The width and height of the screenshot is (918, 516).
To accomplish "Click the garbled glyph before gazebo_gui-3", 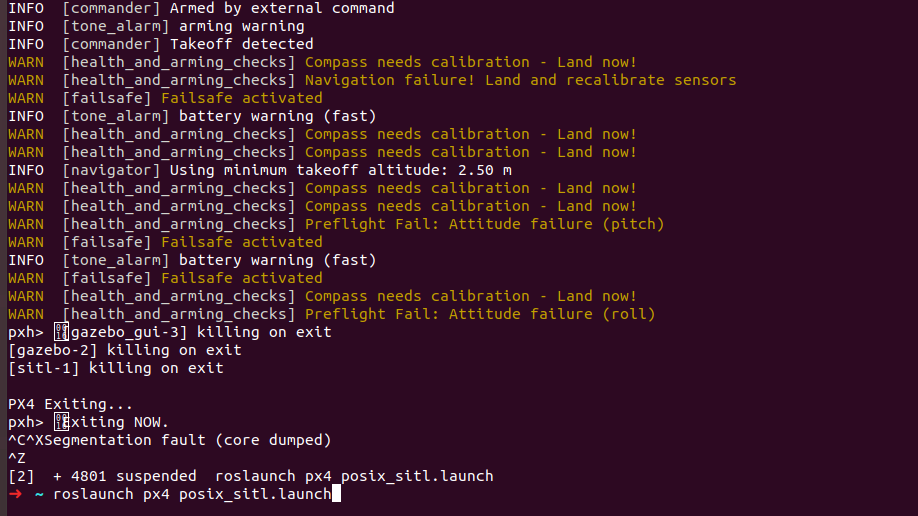I will 61,332.
